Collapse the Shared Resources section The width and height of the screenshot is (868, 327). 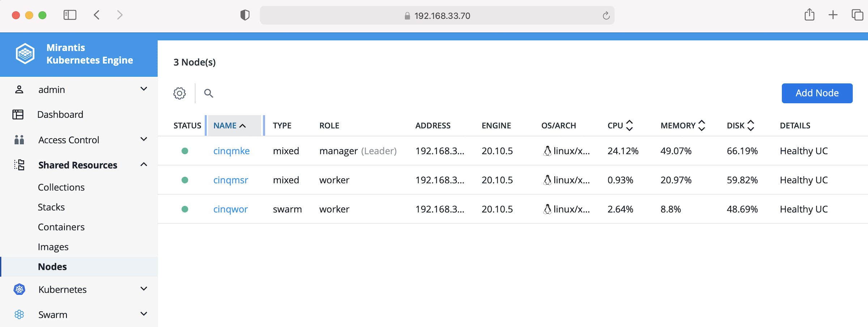coord(144,165)
